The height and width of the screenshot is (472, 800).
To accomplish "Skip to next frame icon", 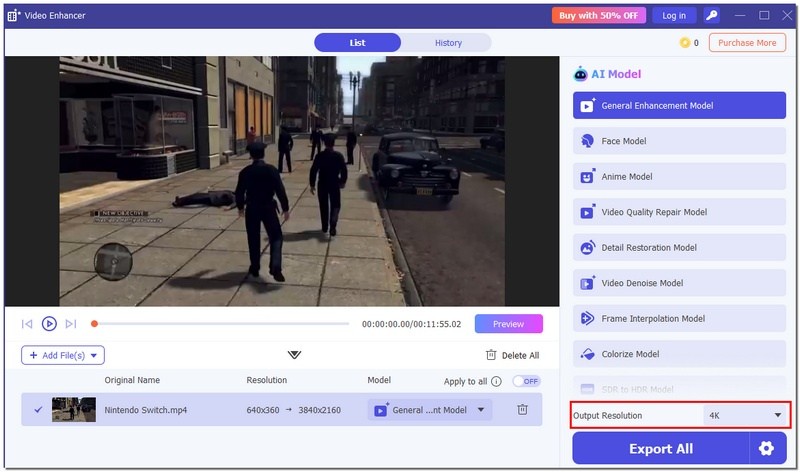I will [x=71, y=324].
